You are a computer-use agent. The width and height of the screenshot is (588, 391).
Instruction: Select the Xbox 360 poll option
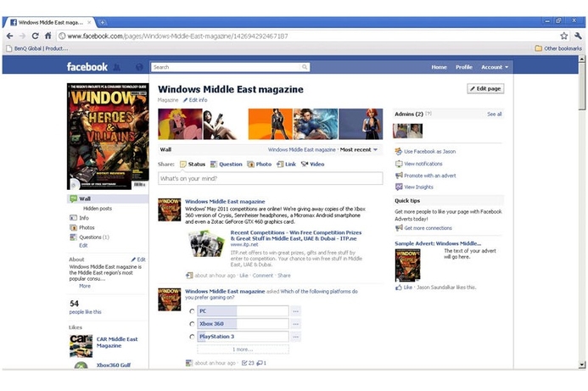192,324
